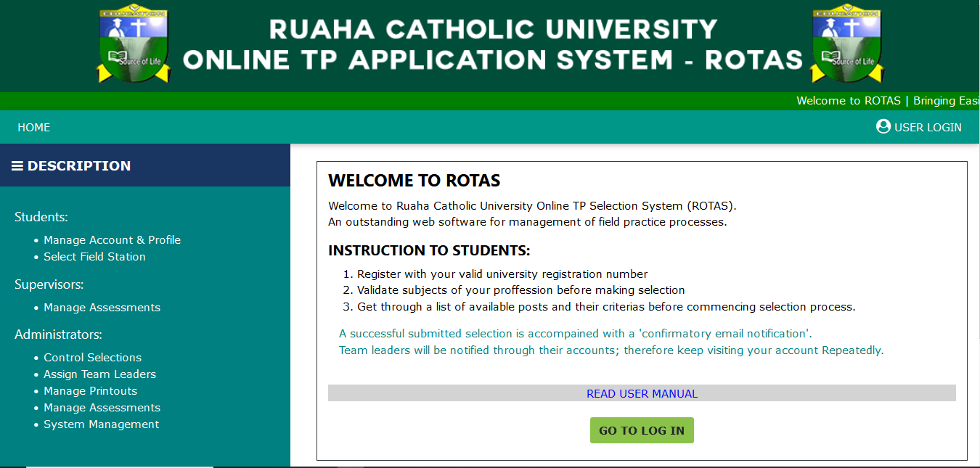The height and width of the screenshot is (468, 980).
Task: Select Manage Account & Profile item
Action: tap(112, 240)
